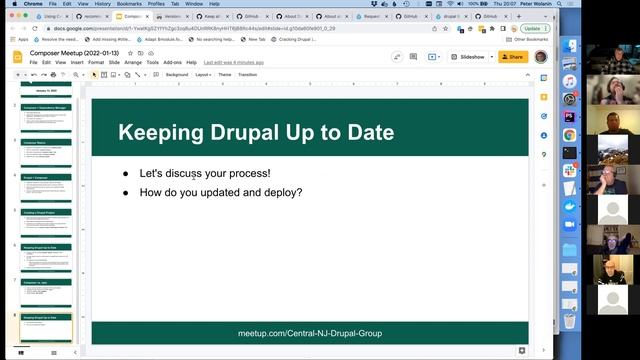Click the Explore button at bottom right
Image resolution: width=640 pixels, height=360 pixels.
[522, 351]
